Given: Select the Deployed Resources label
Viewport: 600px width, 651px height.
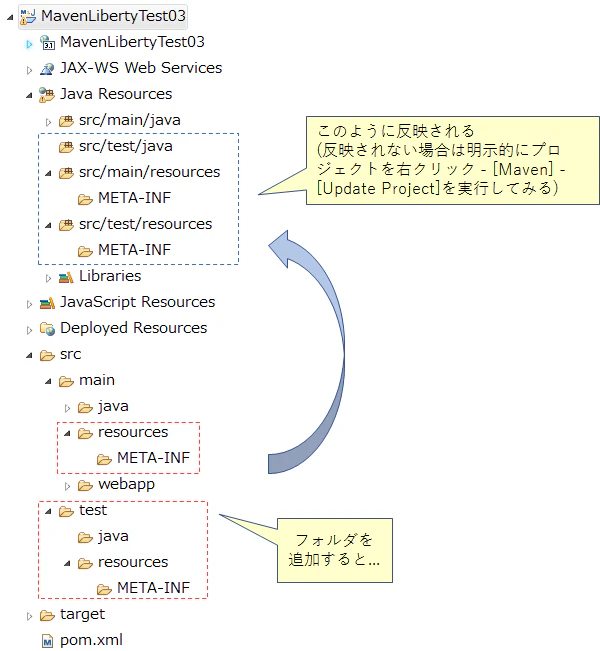Looking at the screenshot, I should click(134, 328).
